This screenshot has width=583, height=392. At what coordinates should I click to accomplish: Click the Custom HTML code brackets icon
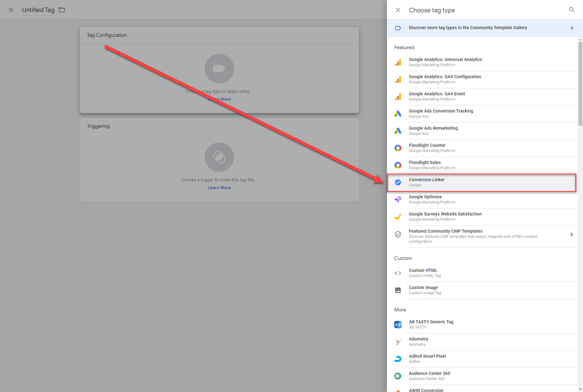coord(398,273)
